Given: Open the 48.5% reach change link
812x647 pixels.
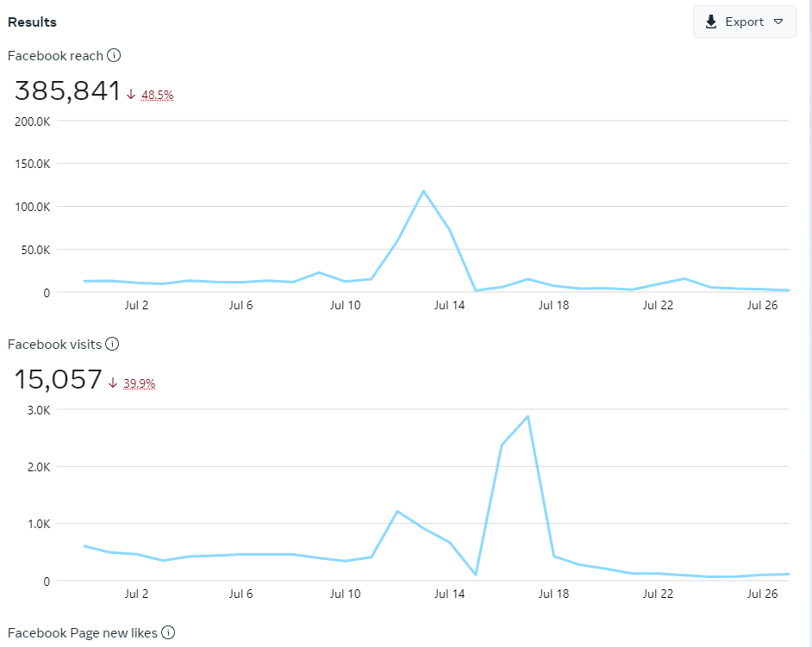Looking at the screenshot, I should coord(157,95).
